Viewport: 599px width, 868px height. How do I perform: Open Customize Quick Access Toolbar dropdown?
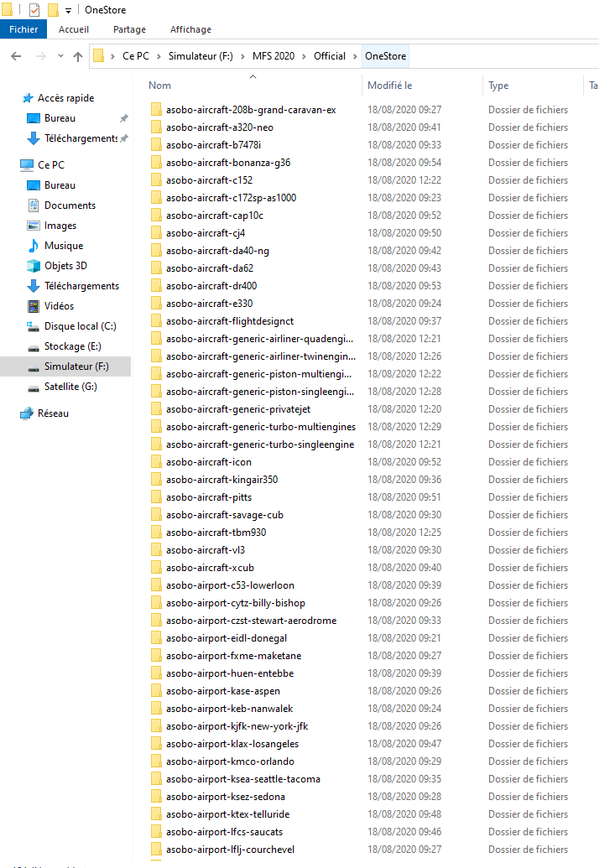[68, 10]
